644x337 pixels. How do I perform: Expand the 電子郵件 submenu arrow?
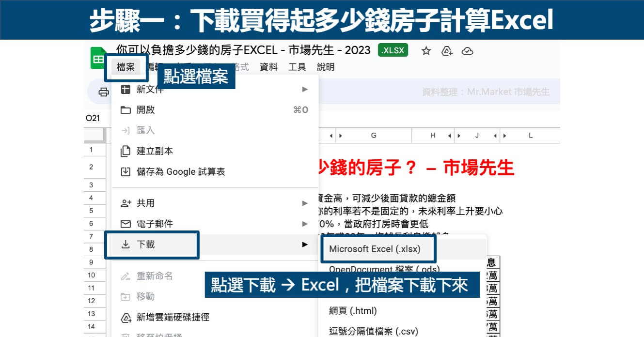coord(305,224)
